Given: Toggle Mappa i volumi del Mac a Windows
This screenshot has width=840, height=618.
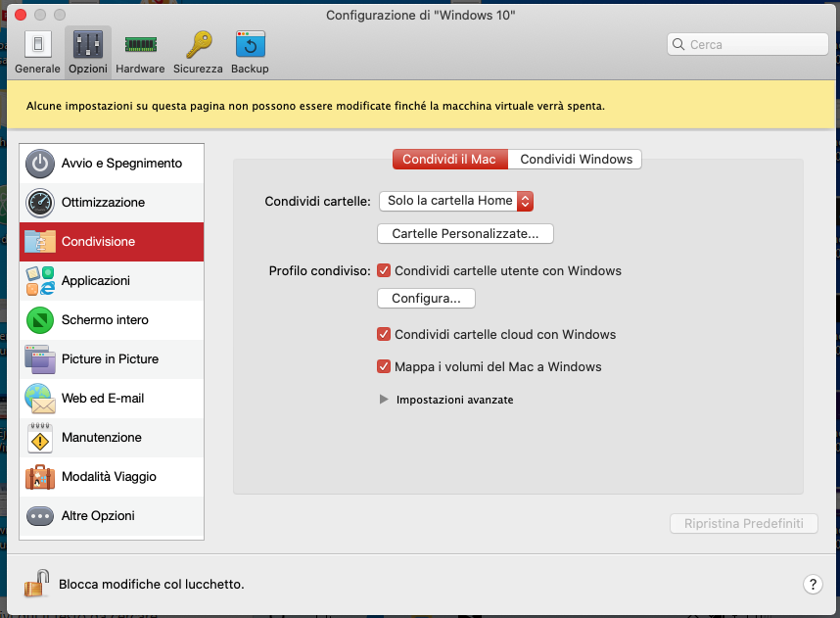Looking at the screenshot, I should (x=384, y=366).
